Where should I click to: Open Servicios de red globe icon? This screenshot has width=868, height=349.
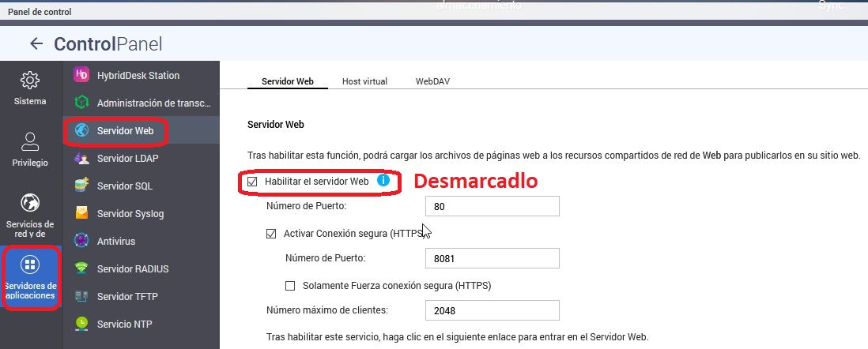tap(30, 203)
